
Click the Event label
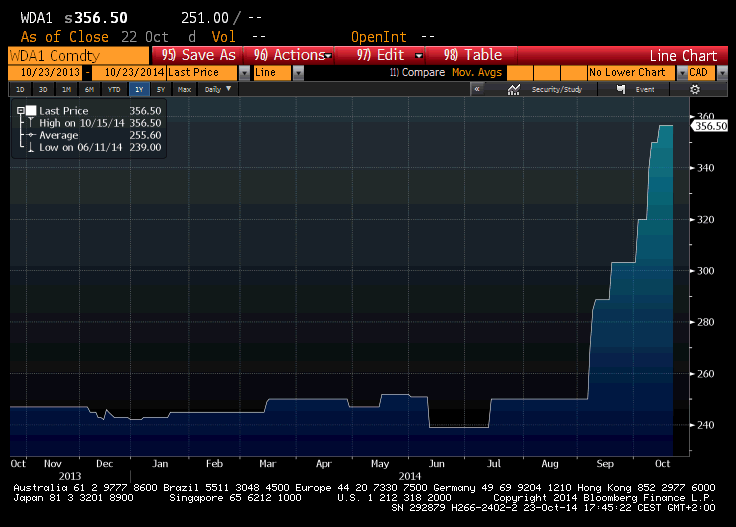(644, 89)
